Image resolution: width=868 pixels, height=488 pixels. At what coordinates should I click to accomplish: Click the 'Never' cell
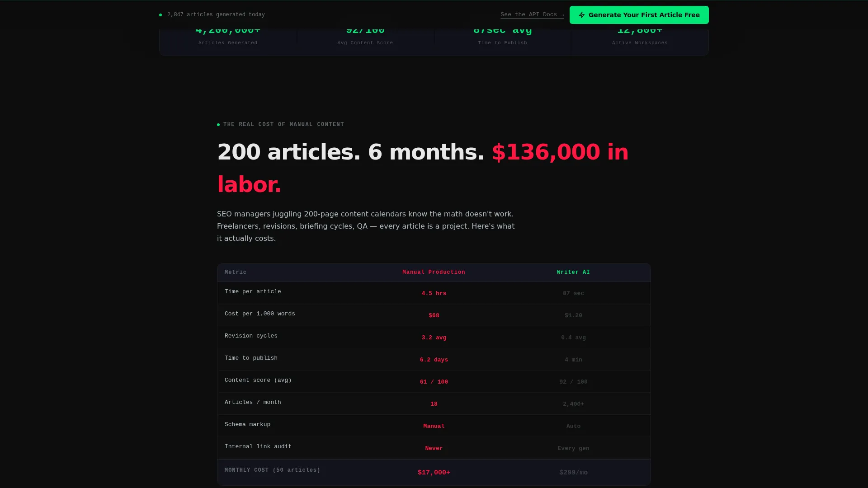click(x=434, y=449)
